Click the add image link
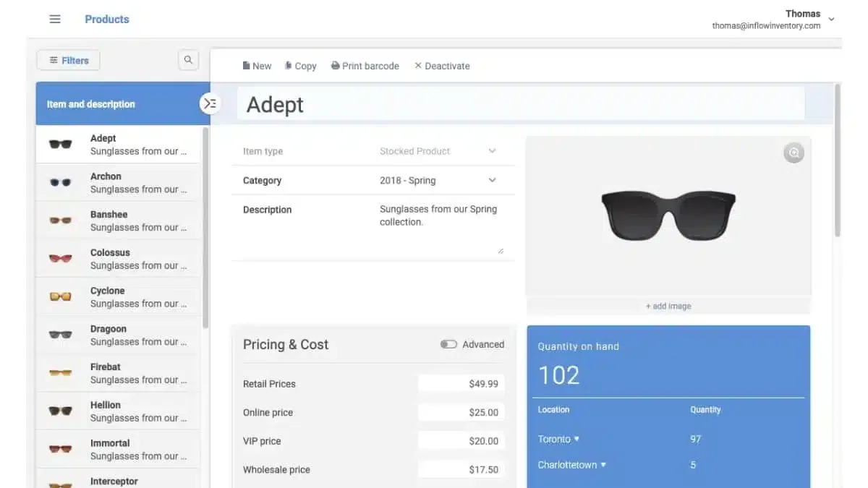This screenshot has height=488, width=868. point(668,306)
